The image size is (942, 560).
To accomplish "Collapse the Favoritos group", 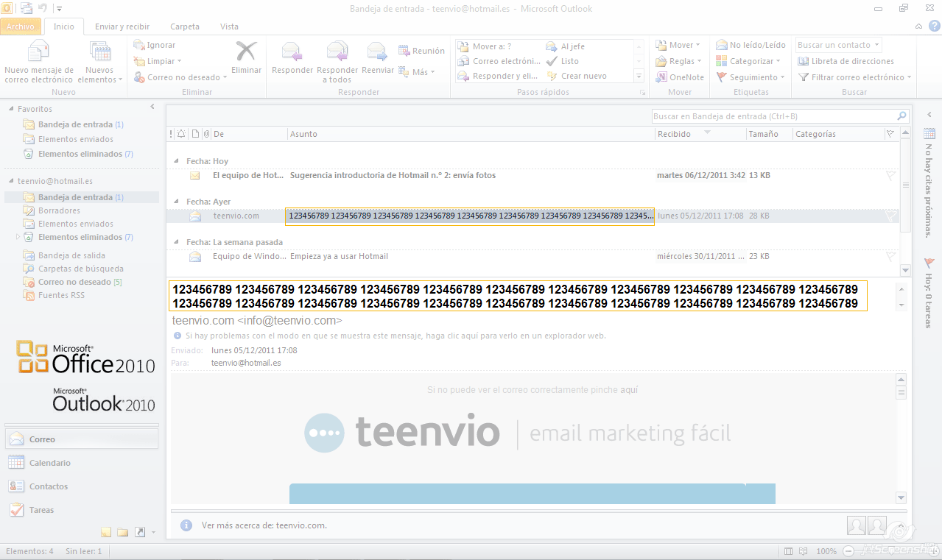I will pos(12,109).
